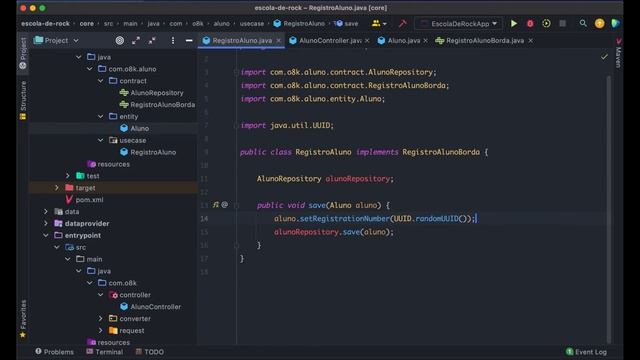Image resolution: width=640 pixels, height=360 pixels.
Task: Open the Code With Me people icon
Action: pos(379,24)
